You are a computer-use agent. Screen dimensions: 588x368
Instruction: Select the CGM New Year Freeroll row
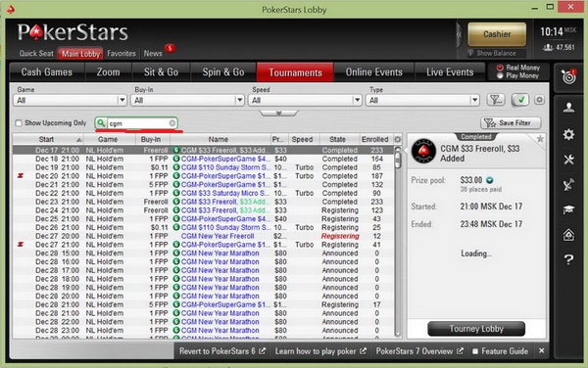203,236
